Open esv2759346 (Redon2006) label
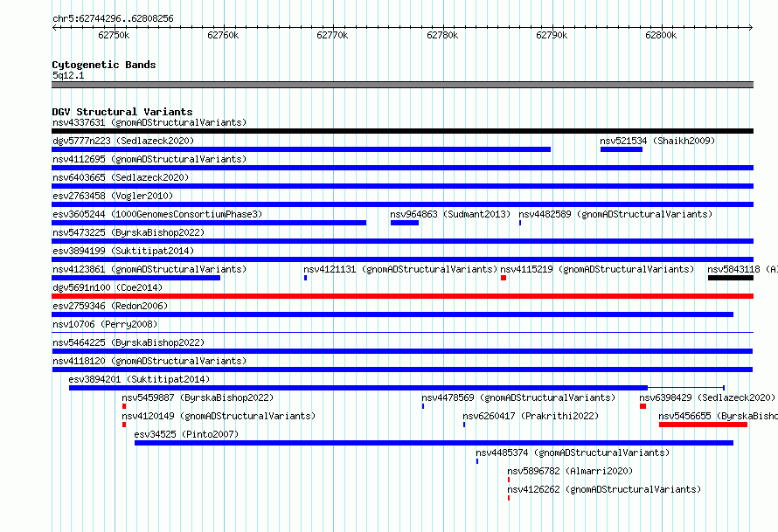Image resolution: width=778 pixels, height=532 pixels. [x=110, y=306]
